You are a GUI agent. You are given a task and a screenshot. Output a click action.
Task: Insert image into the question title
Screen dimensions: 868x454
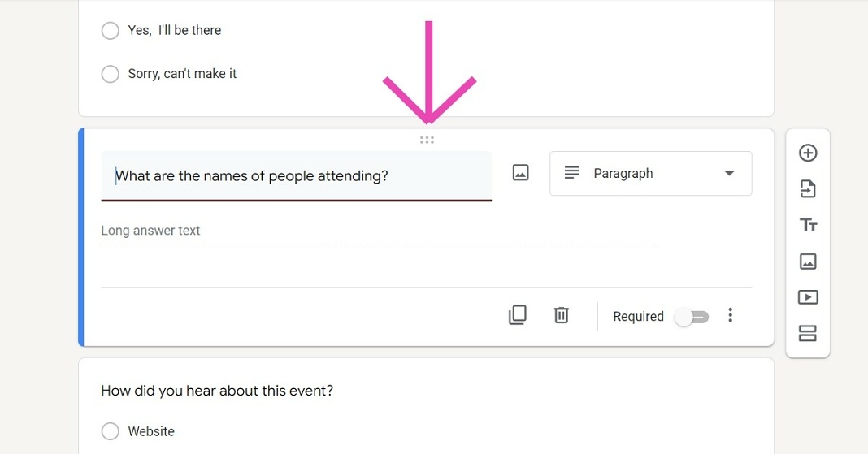click(520, 173)
